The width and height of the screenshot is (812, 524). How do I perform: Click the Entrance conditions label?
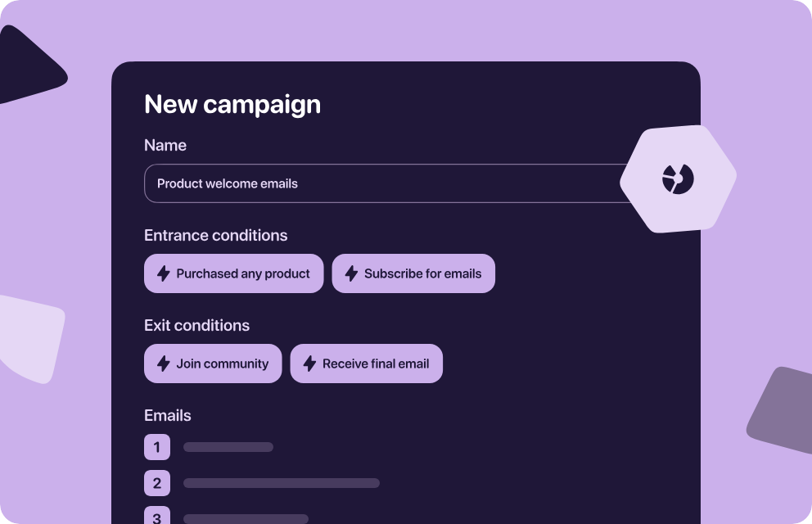point(216,236)
